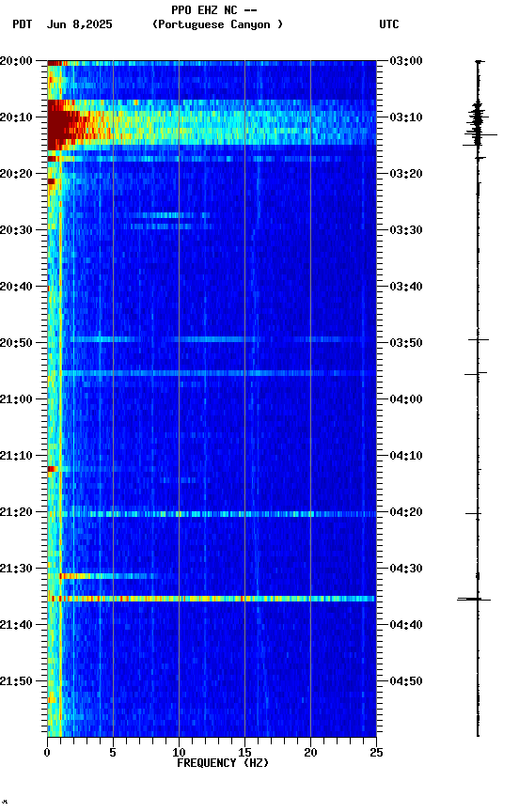
Task: Click the '03:50' UTC time label
Action: pos(406,343)
